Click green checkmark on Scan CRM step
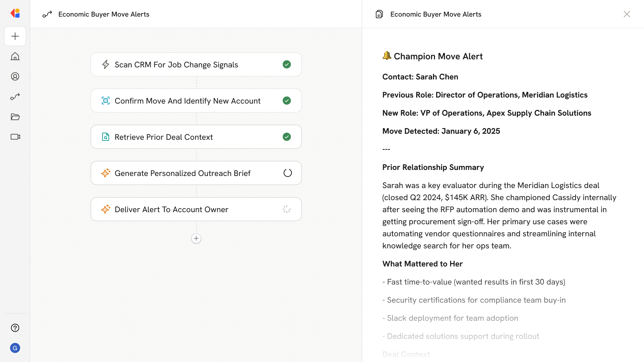 click(x=287, y=64)
